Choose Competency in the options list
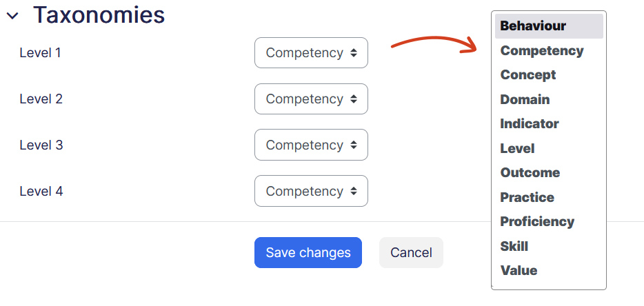Screen dimensions: 644x306 click(542, 51)
